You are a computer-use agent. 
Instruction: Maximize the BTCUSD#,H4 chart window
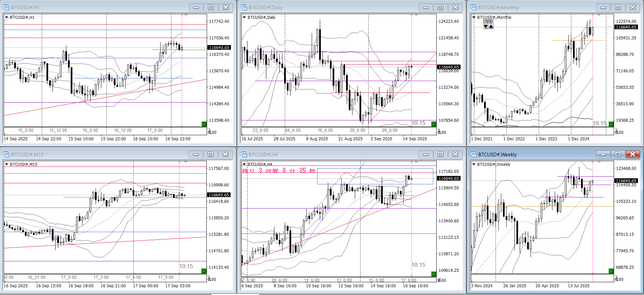[x=440, y=154]
